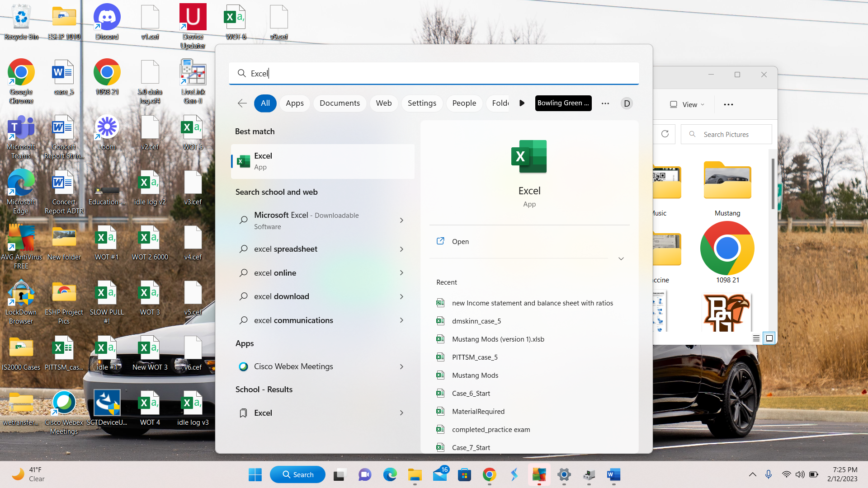Screen dimensions: 868x488
Task: Open the View dropdown in File Explorer
Action: pyautogui.click(x=687, y=104)
